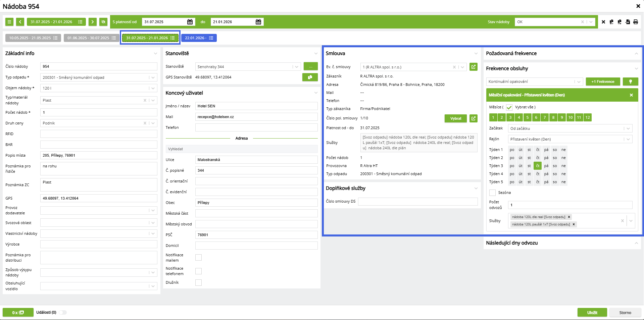The height and width of the screenshot is (320, 644).
Task: Toggle the hidden-eye visibility icon
Action: 103,22
